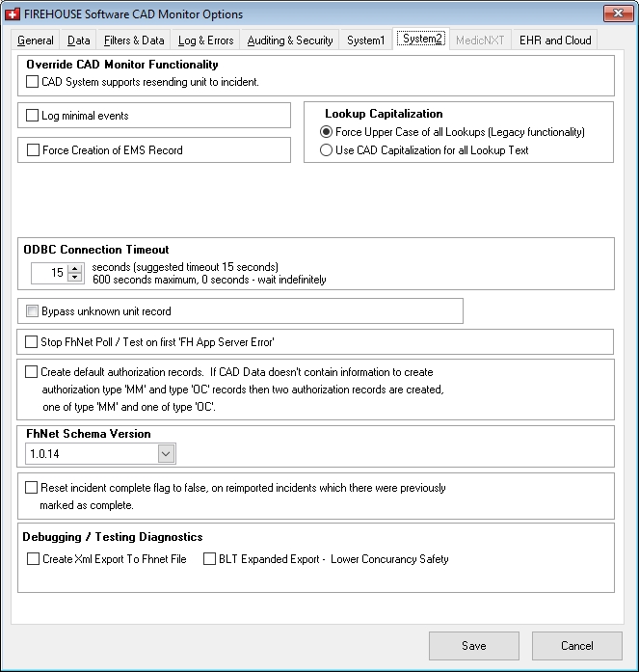Switch to the System1 tab
This screenshot has width=639, height=672.
coord(365,40)
